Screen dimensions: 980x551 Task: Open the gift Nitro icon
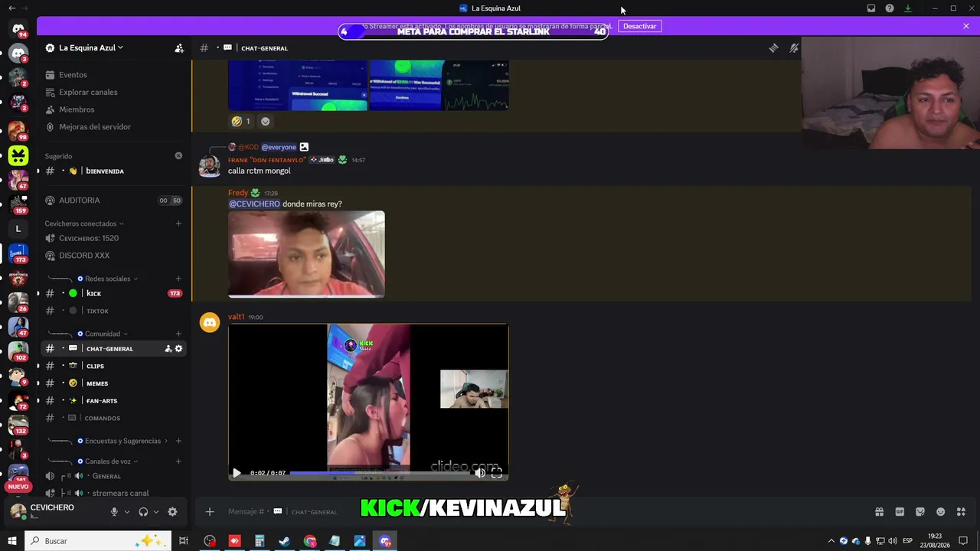click(x=879, y=512)
